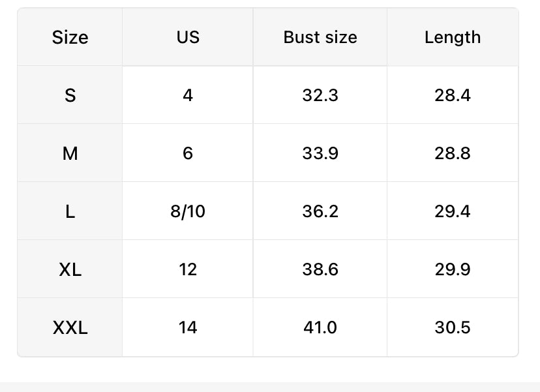Viewport: 540px width, 392px height.
Task: Click the 28.4 length value
Action: 453,95
